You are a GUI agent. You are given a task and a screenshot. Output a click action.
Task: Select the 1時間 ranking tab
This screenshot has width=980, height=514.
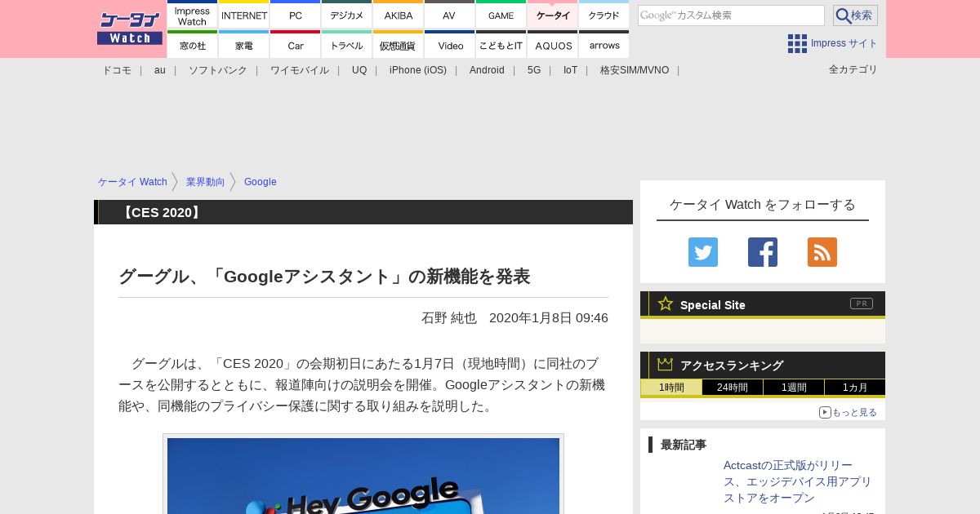point(671,388)
